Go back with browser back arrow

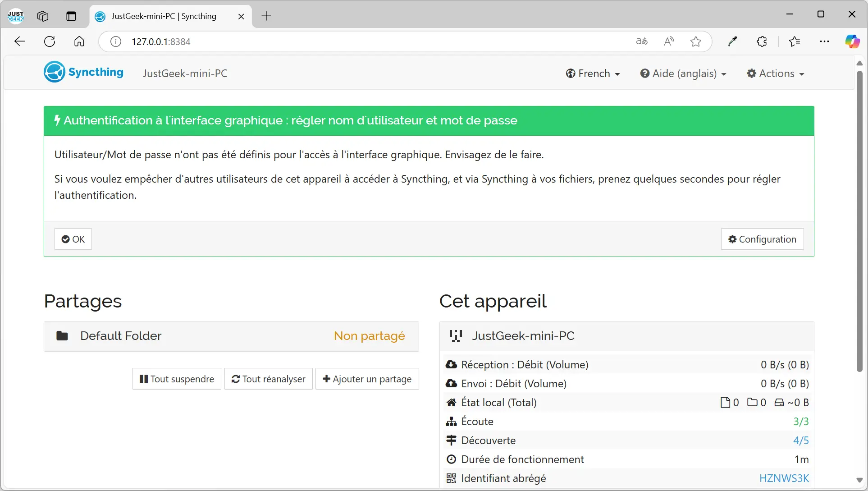[20, 41]
